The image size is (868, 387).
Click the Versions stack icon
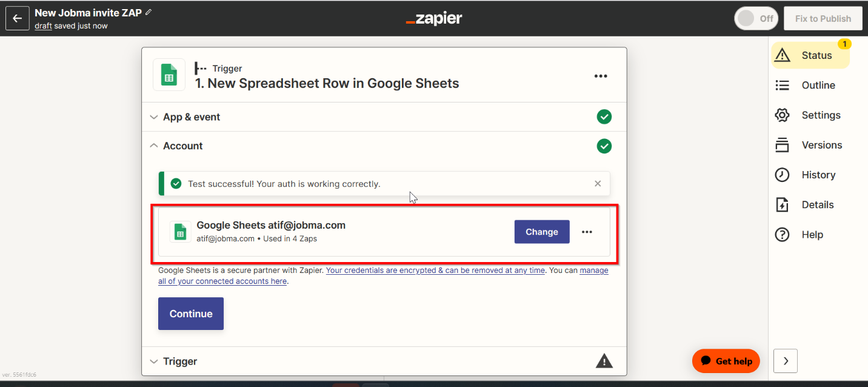point(783,145)
